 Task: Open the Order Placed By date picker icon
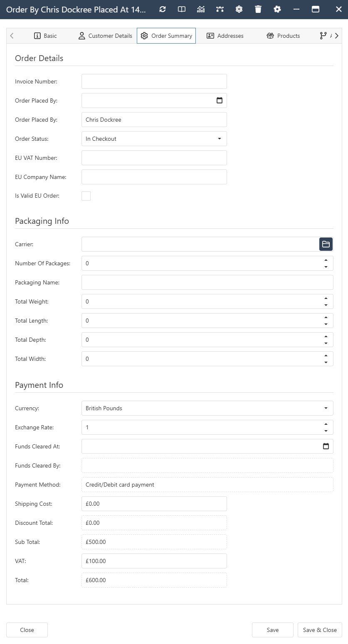220,100
